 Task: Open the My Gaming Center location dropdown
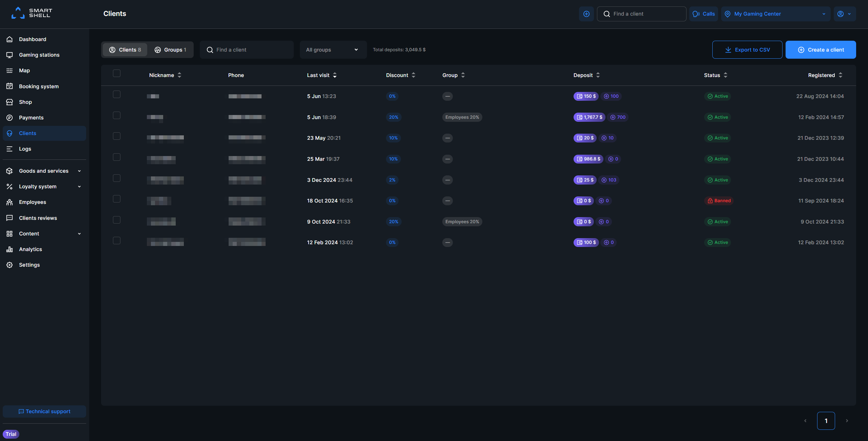(x=775, y=14)
